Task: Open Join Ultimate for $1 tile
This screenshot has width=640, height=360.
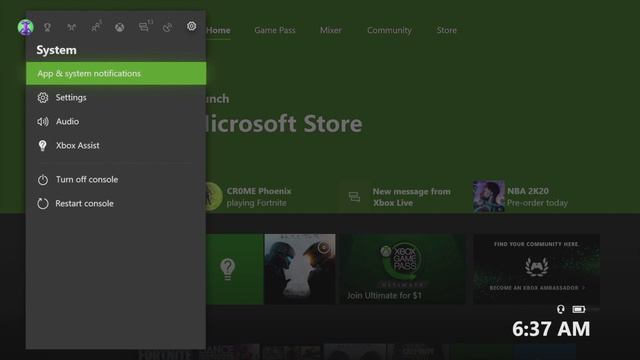Action: (402, 269)
